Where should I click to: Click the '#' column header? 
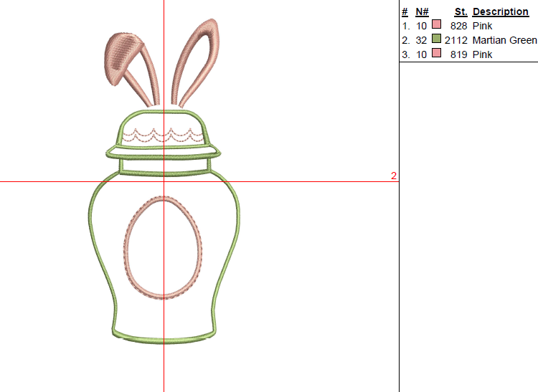click(x=405, y=11)
